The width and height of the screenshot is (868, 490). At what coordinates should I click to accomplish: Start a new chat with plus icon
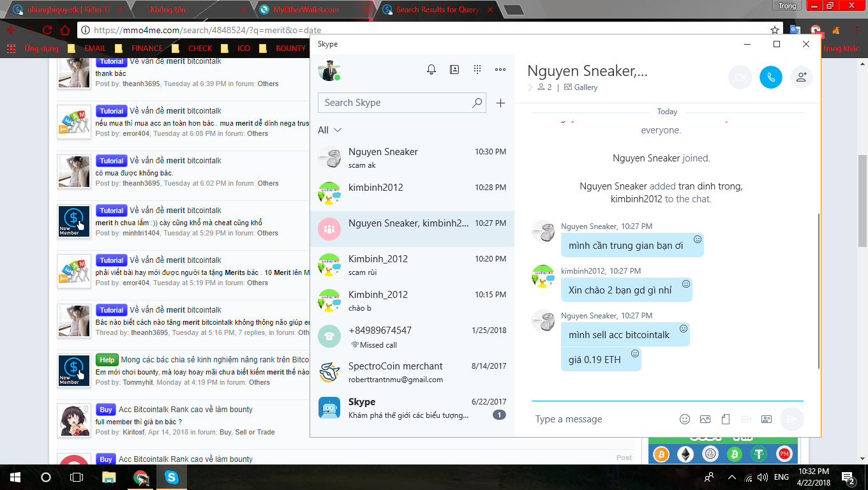(501, 103)
